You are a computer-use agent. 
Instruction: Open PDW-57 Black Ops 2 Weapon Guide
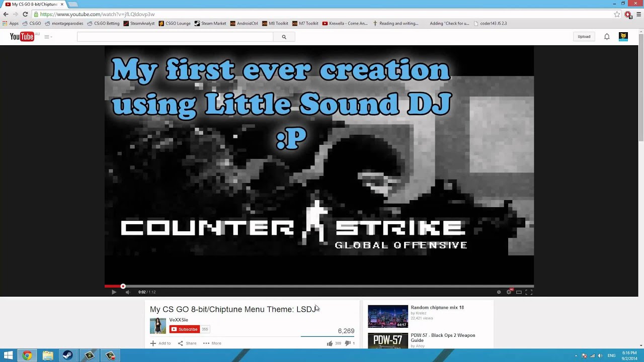point(443,338)
